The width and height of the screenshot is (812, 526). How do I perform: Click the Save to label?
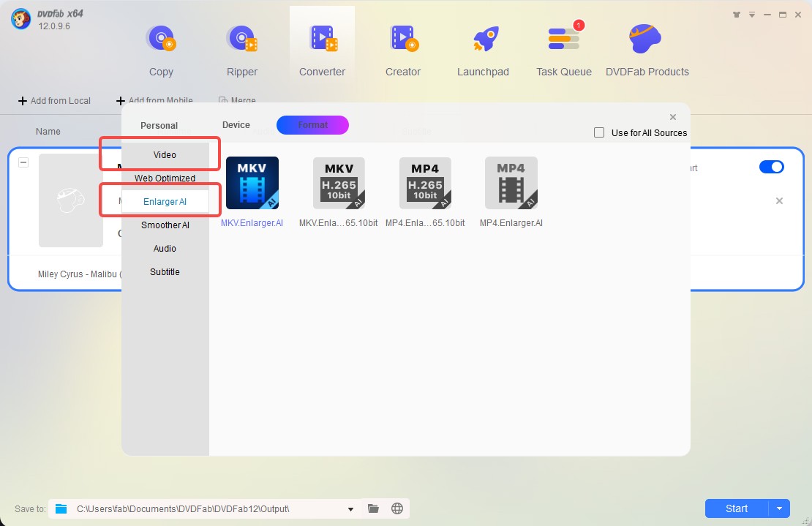click(x=30, y=509)
